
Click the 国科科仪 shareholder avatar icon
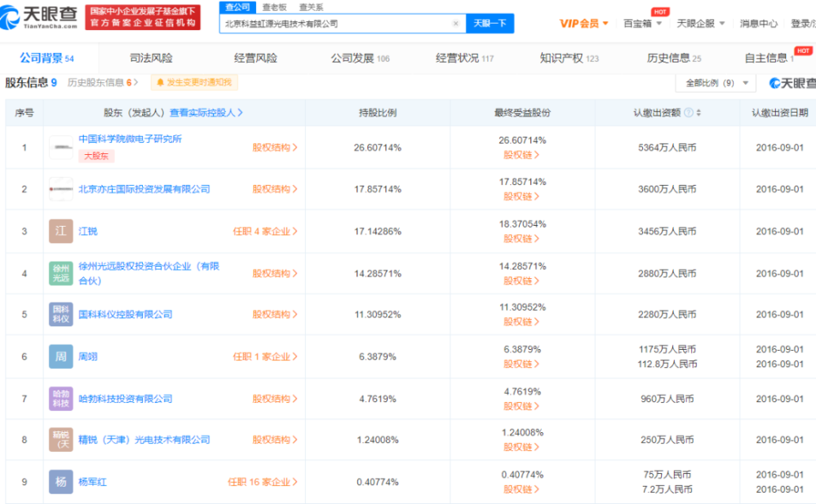pyautogui.click(x=61, y=315)
